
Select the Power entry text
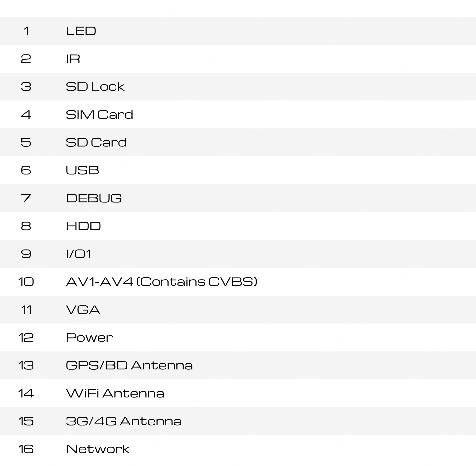click(89, 338)
